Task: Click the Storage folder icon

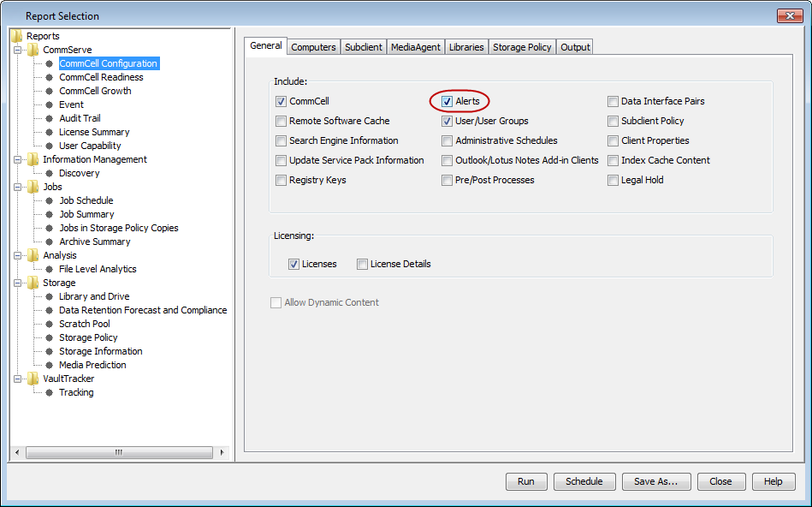Action: (33, 283)
